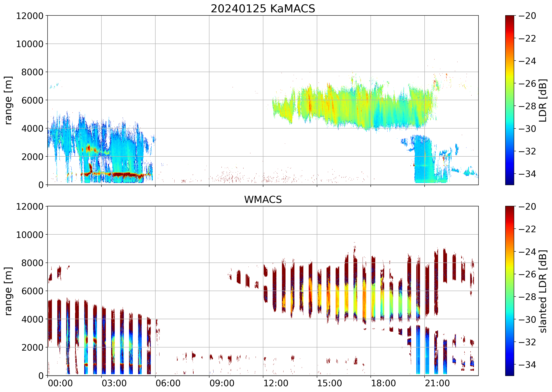Click the '21:00' time tick label
Viewport: 552px width, 392px height.
click(x=437, y=383)
